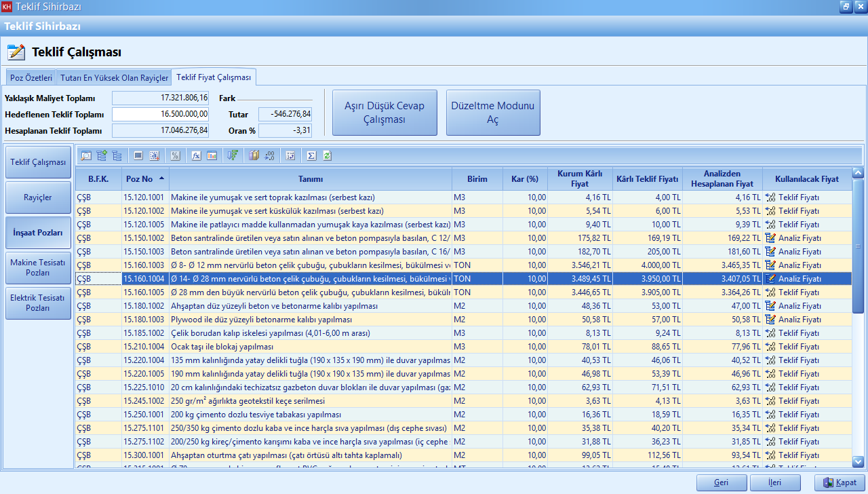Click the percent icon in the toolbar
The image size is (868, 494).
[x=175, y=155]
